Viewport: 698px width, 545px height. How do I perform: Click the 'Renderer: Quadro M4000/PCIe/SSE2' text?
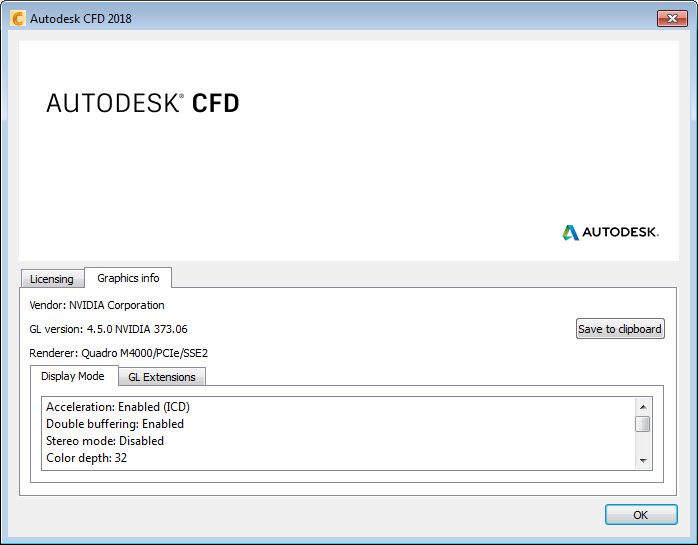[118, 353]
